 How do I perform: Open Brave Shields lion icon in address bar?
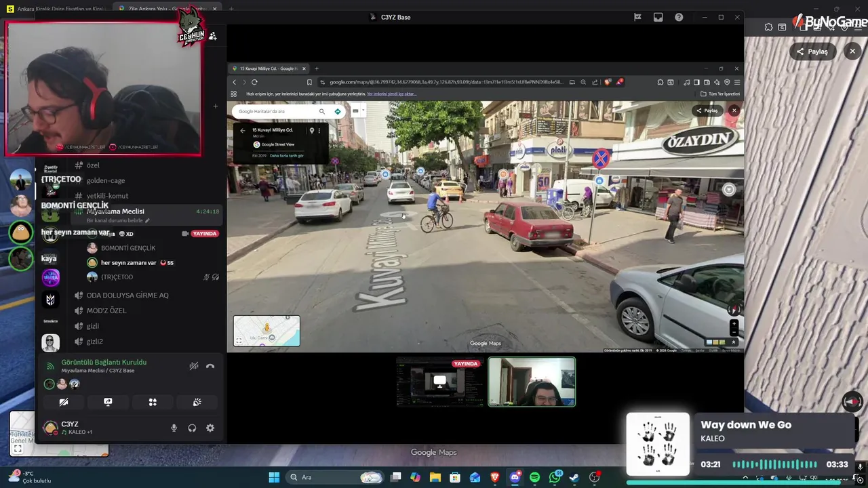point(608,82)
